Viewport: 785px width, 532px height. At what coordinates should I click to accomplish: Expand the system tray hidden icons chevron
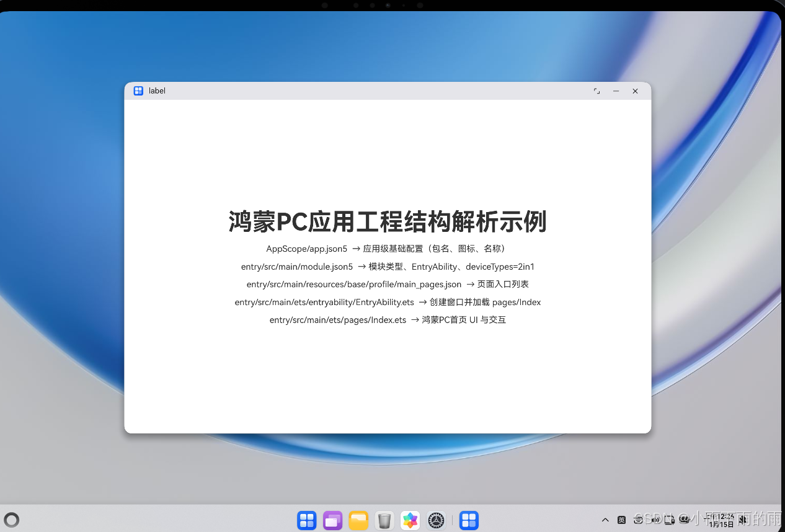pos(605,520)
